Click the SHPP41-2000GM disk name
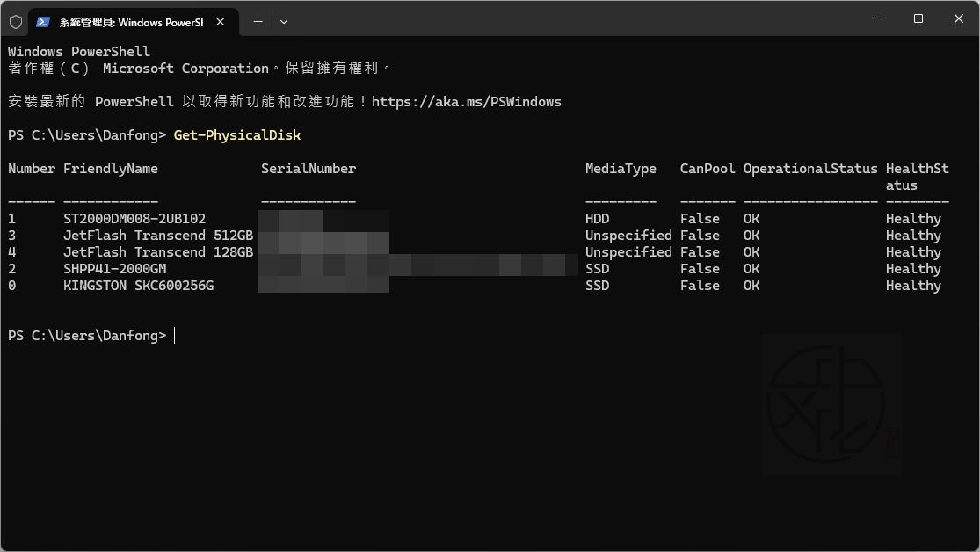Screen dimensions: 980x552 tap(114, 269)
